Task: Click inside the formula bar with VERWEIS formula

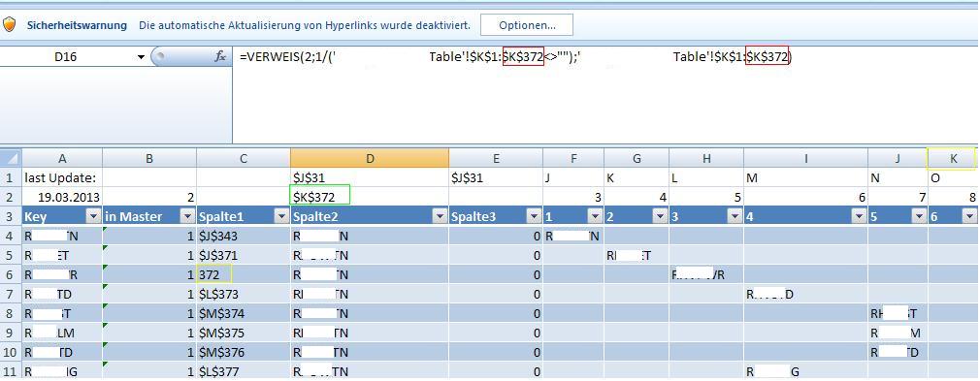Action: point(605,94)
